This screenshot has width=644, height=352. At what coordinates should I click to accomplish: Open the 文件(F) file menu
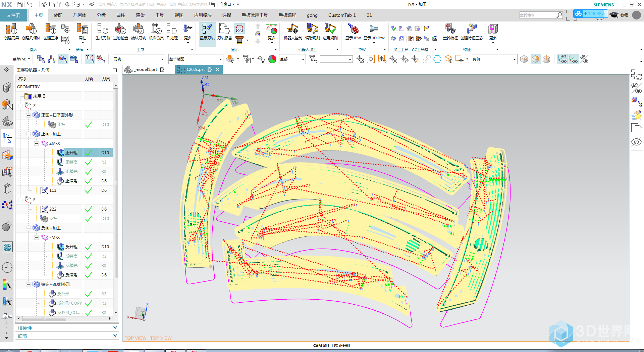(13, 15)
